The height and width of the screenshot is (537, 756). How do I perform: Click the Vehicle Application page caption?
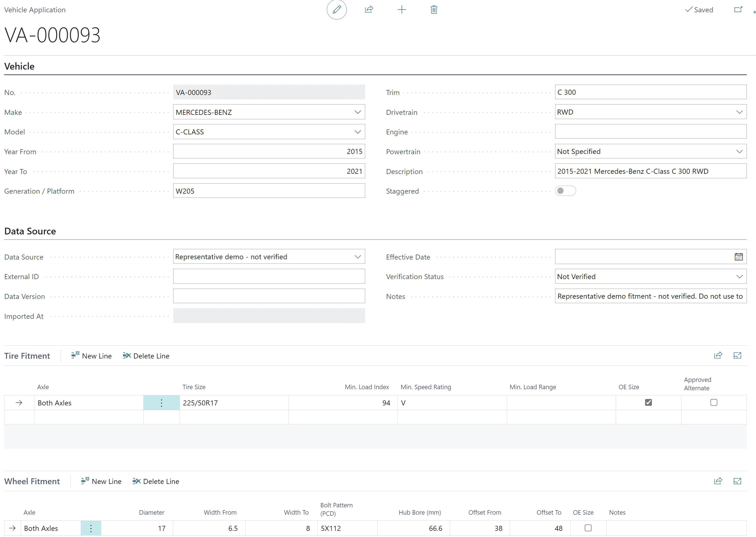click(x=35, y=9)
